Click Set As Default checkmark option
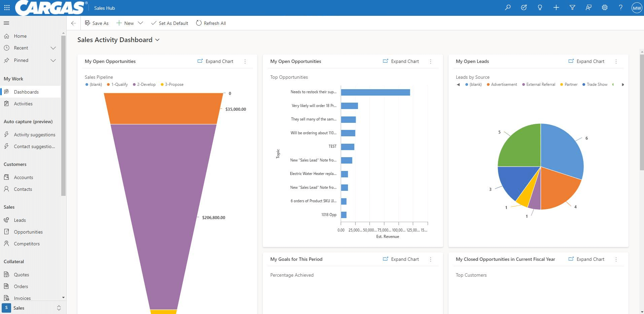Screen dimensions: 644x314 170,23
